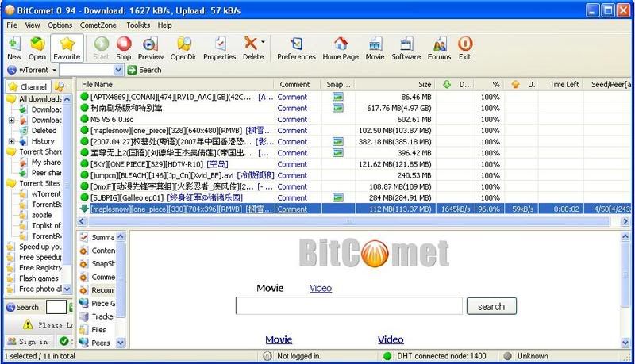Image resolution: width=635 pixels, height=364 pixels.
Task: Open the Files panel entry
Action: click(93, 330)
